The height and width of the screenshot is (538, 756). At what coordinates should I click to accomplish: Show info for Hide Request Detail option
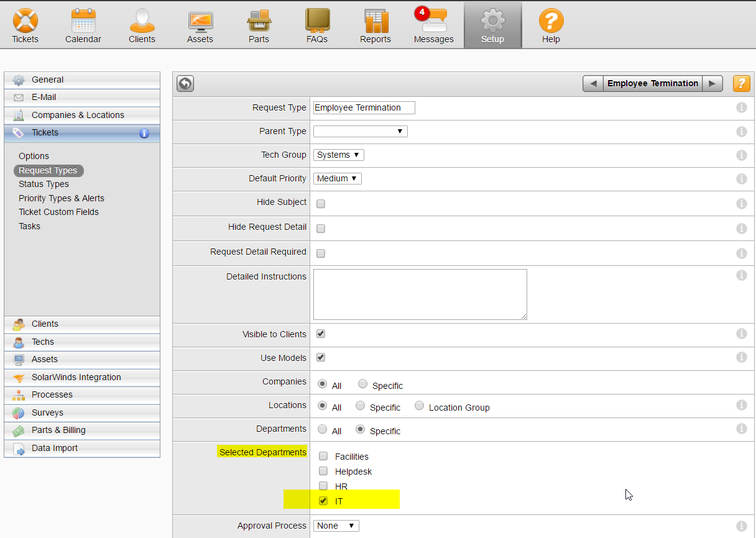pos(741,229)
